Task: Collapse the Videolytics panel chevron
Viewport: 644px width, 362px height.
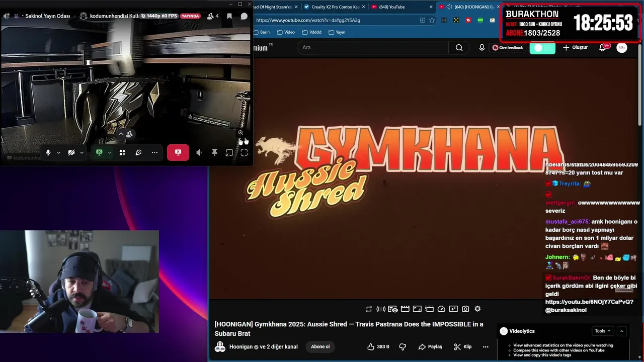Action: [622, 331]
